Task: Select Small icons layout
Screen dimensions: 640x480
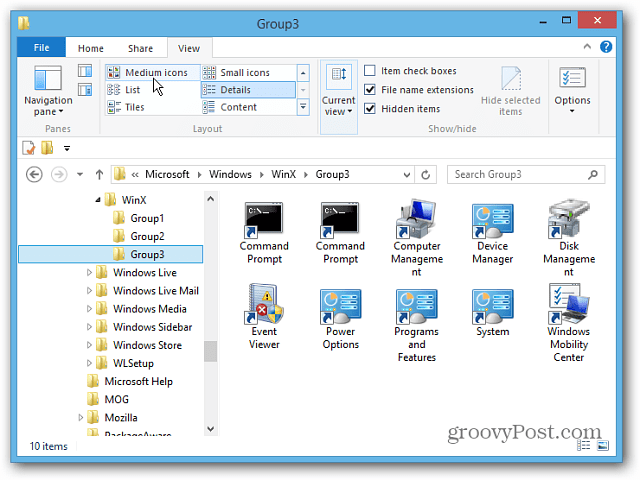Action: (x=248, y=72)
